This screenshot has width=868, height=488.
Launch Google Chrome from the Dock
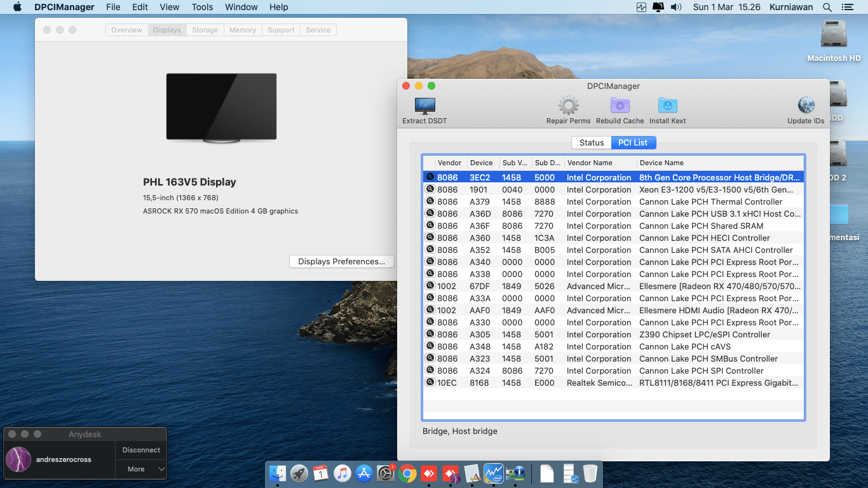407,473
